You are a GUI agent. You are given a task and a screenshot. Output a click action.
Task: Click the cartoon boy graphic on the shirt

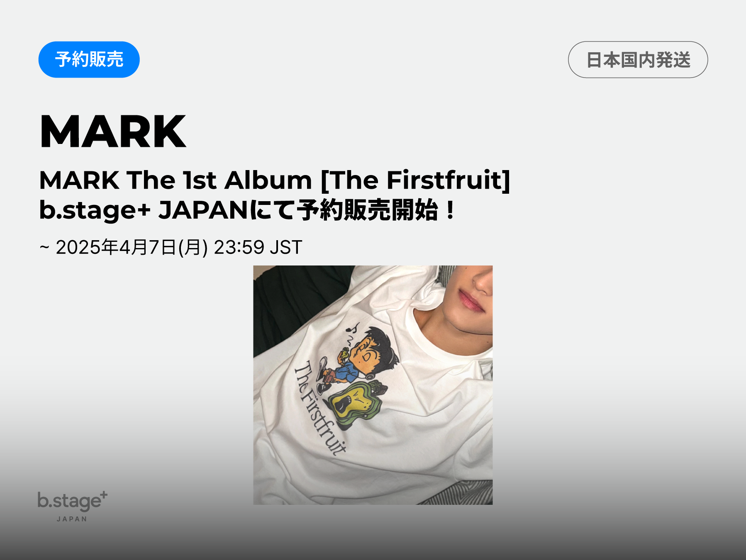pyautogui.click(x=358, y=359)
